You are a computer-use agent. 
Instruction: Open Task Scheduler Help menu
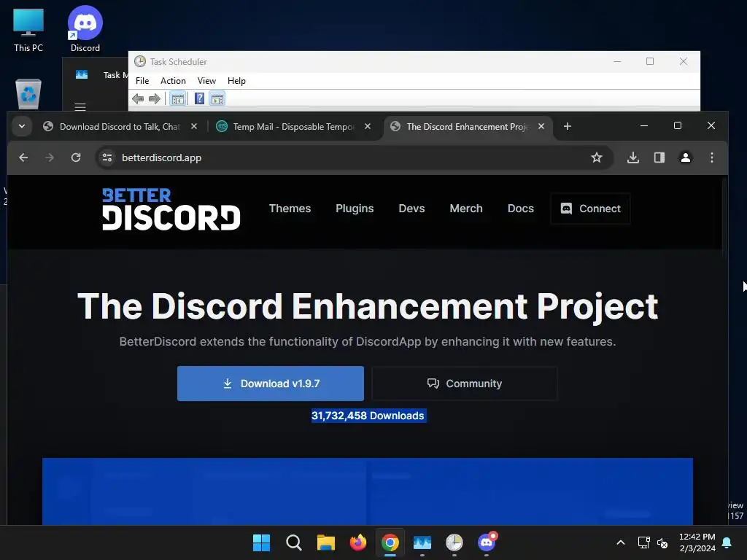[x=236, y=81]
